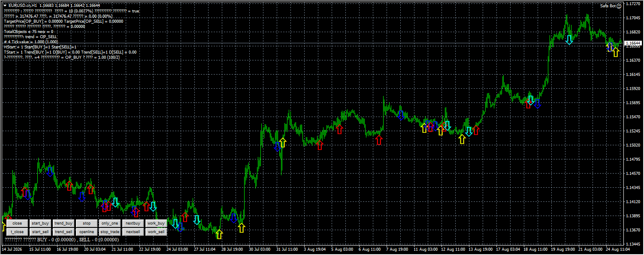The image size is (644, 255).
Task: Click the 1.13445 price scale label
Action: [x=633, y=244]
